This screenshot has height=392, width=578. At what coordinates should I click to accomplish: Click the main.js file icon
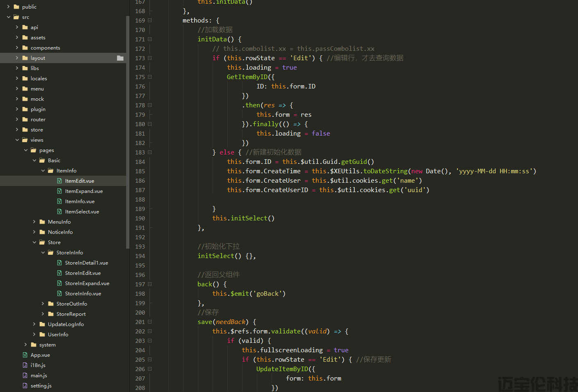click(25, 375)
